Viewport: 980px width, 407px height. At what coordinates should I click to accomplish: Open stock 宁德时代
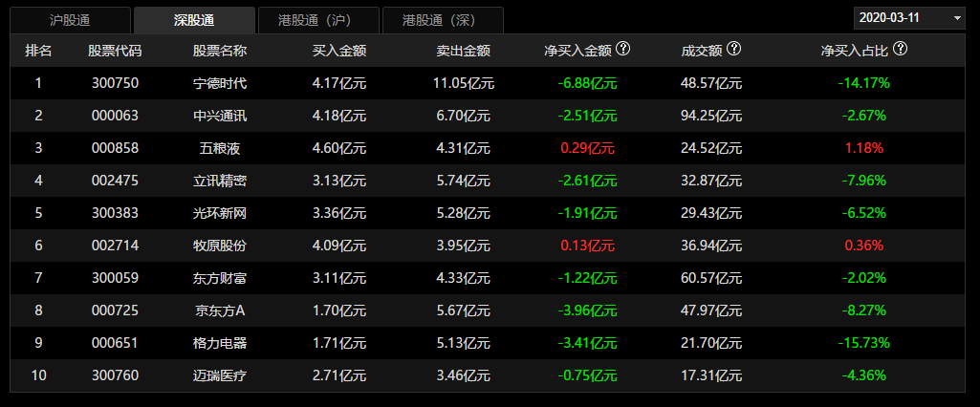[x=220, y=83]
